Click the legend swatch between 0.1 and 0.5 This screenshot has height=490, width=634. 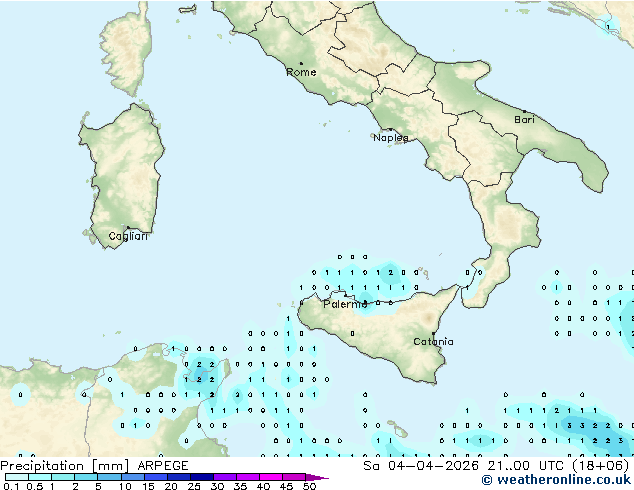17,477
